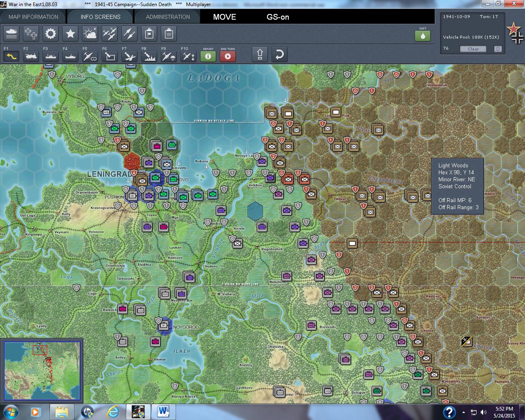Viewport: 525px width, 420px height.
Task: Switch to Microsoft Word in the taskbar
Action: tap(163, 411)
